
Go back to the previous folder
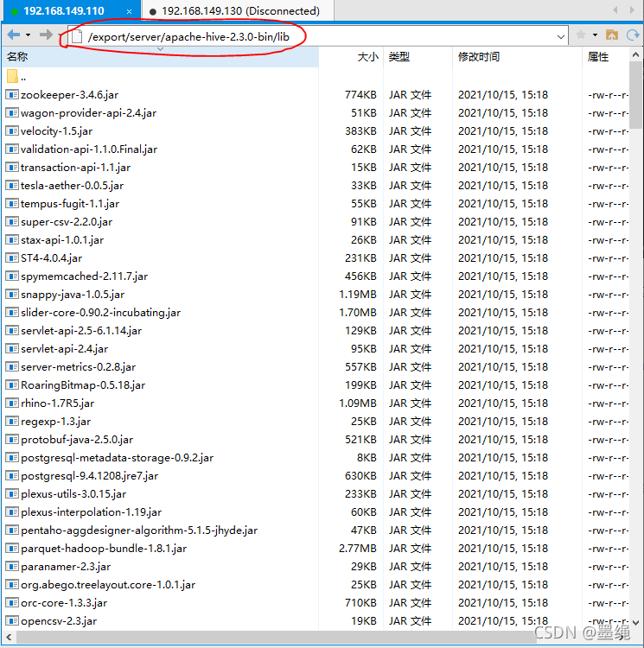point(14,35)
